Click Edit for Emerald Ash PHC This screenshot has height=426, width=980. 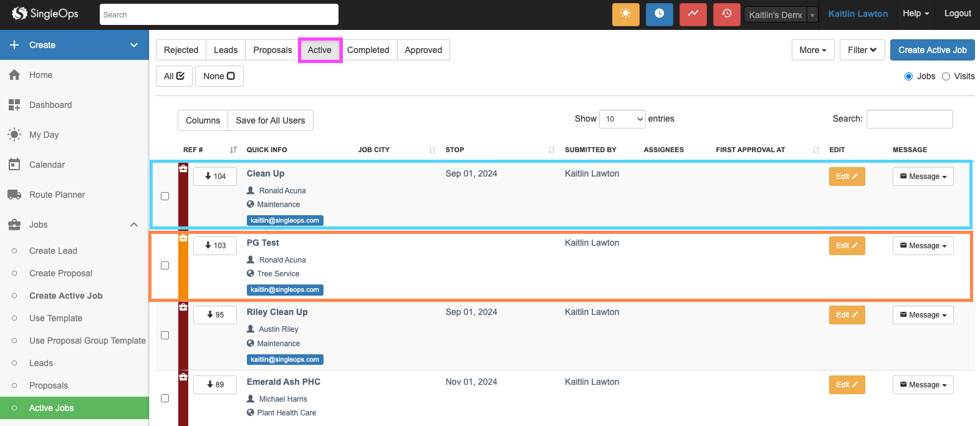point(847,385)
